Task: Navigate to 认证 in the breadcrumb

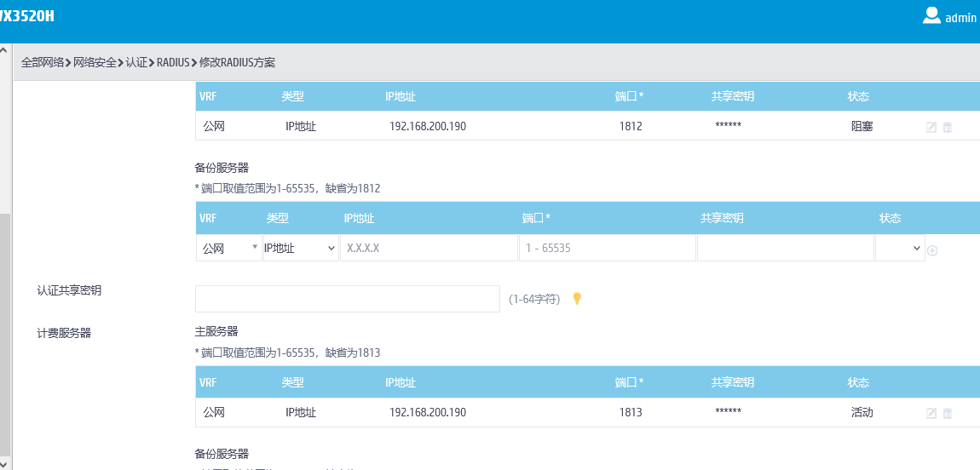Action: coord(136,62)
